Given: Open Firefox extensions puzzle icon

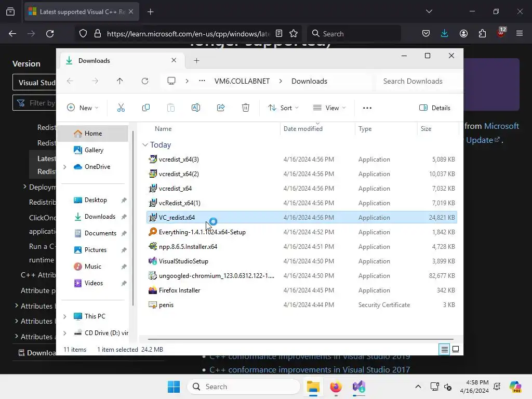Looking at the screenshot, I should click(482, 34).
